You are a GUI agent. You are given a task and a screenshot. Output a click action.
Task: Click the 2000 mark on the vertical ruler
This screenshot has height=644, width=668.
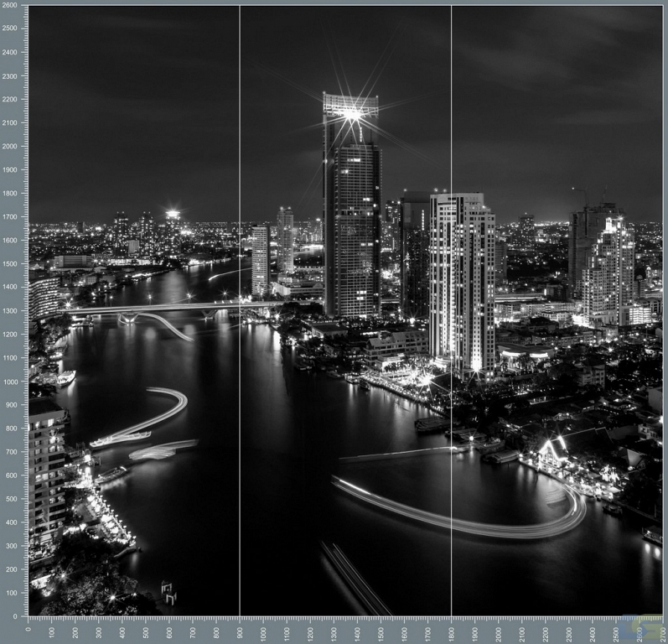(10, 147)
